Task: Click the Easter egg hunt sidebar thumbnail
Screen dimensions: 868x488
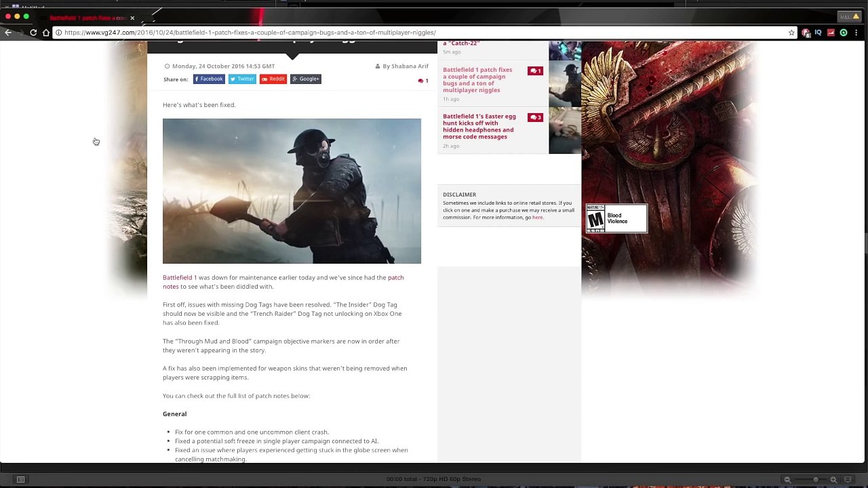Action: click(565, 131)
